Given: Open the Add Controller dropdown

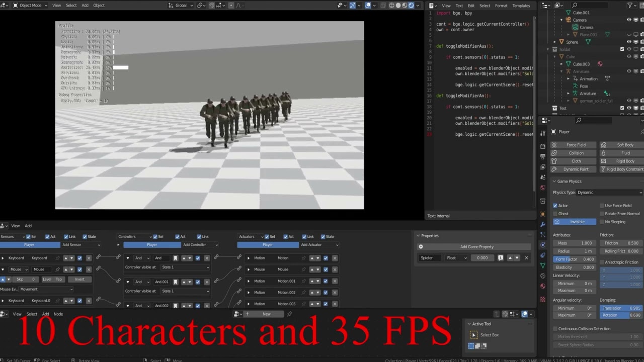Looking at the screenshot, I should [x=200, y=245].
